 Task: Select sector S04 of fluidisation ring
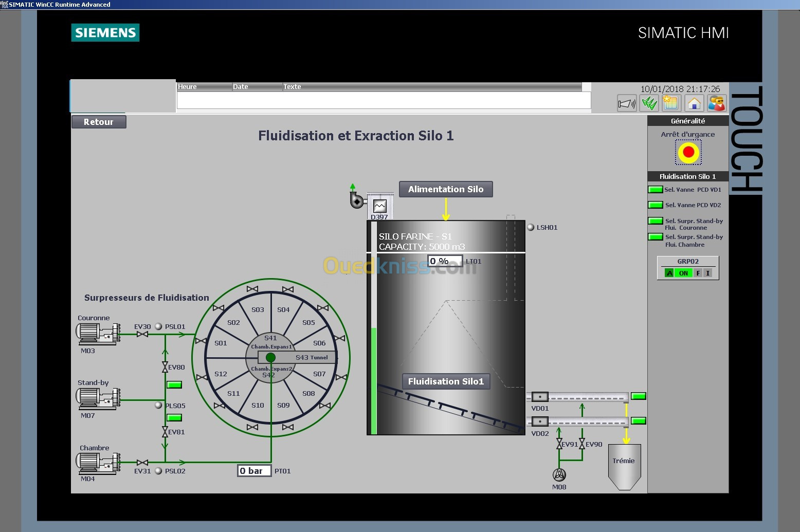(x=283, y=309)
